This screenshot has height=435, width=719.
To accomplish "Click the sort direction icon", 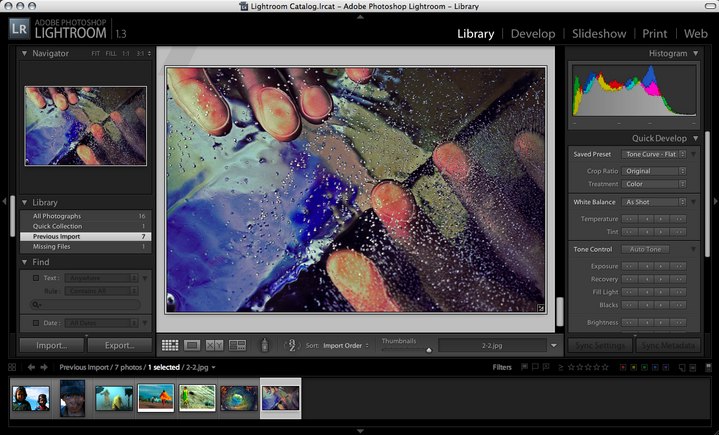I will click(291, 345).
